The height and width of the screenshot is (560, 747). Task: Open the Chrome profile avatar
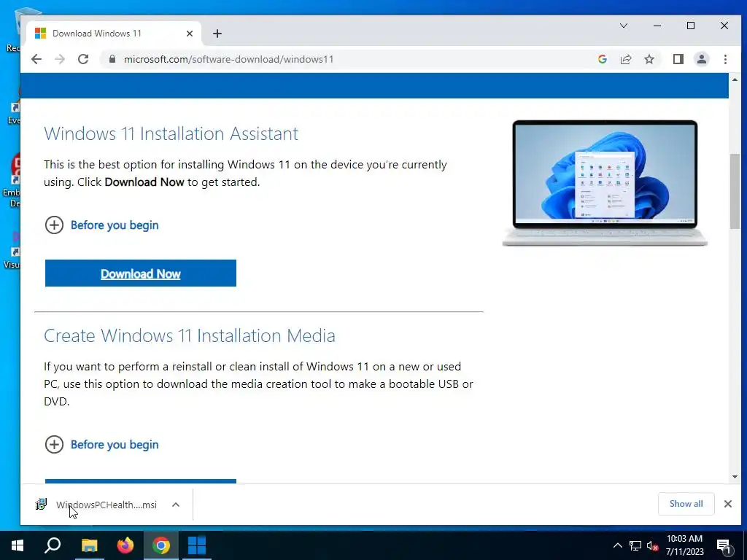pyautogui.click(x=701, y=59)
